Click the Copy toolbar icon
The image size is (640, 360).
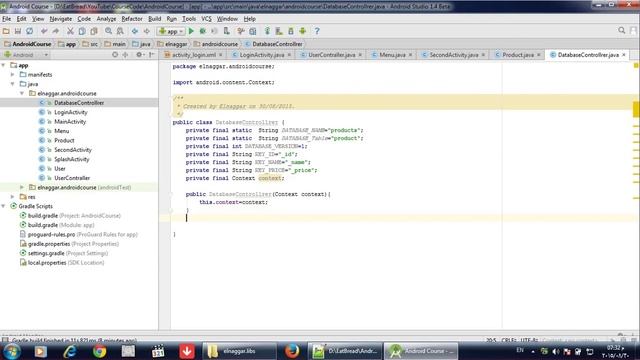82,31
